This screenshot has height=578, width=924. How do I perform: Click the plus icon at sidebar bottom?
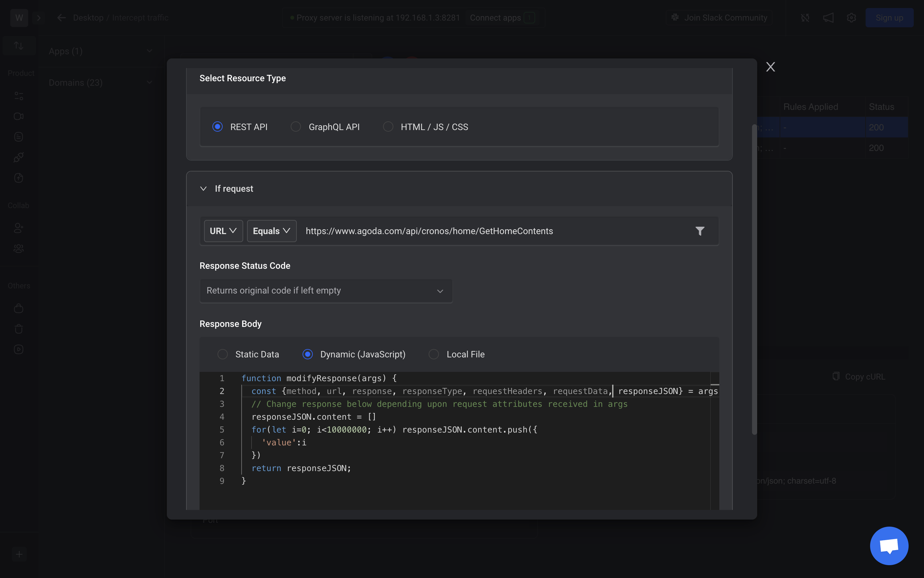[19, 554]
